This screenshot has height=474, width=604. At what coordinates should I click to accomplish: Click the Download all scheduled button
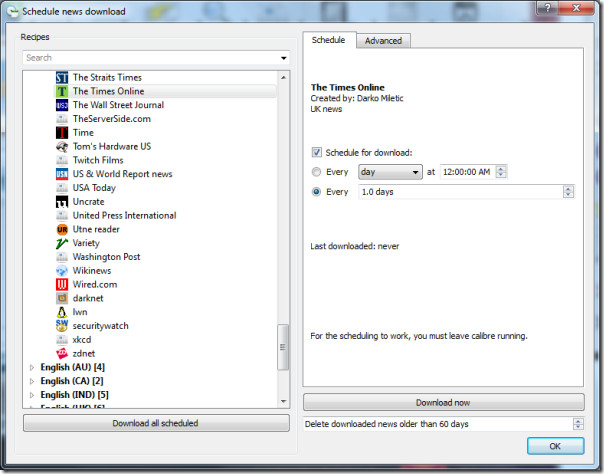click(x=156, y=423)
